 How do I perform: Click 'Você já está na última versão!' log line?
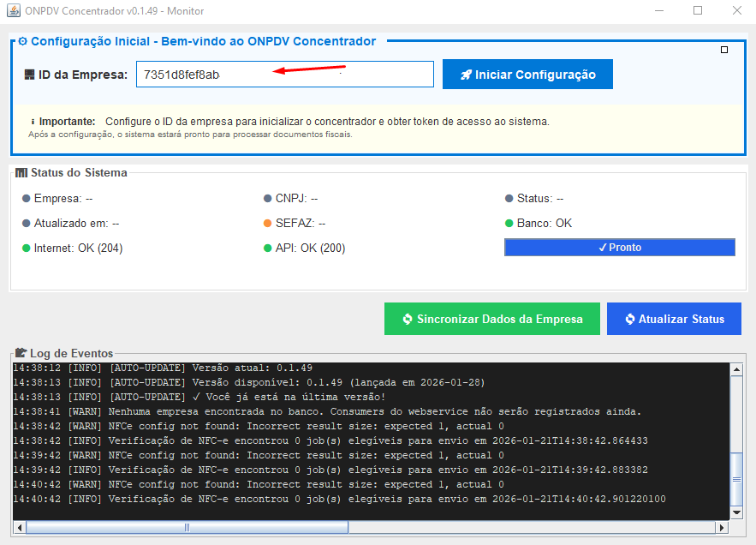pyautogui.click(x=199, y=397)
